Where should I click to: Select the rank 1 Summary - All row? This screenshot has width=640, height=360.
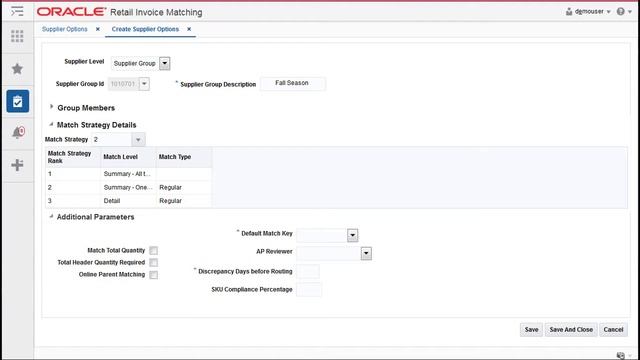(129, 174)
